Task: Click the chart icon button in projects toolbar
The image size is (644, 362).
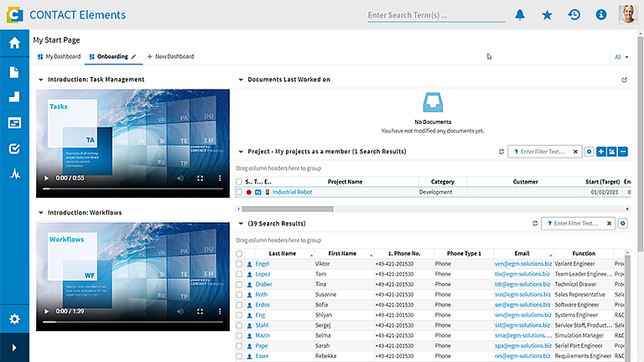Action: click(x=612, y=152)
